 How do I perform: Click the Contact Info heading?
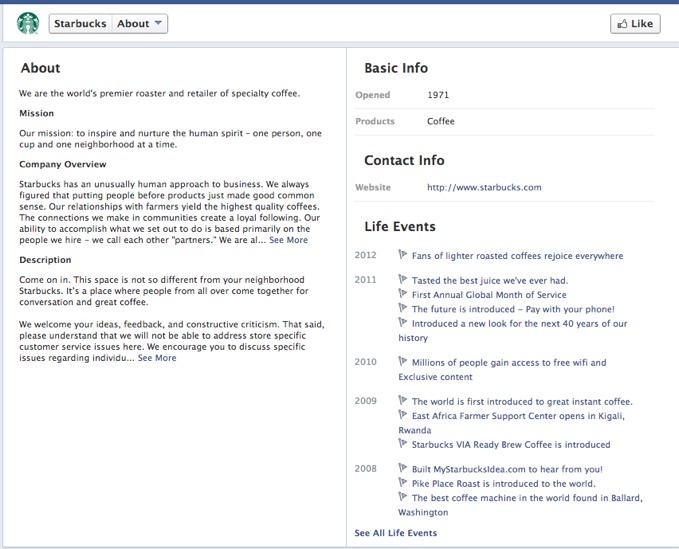pos(404,161)
